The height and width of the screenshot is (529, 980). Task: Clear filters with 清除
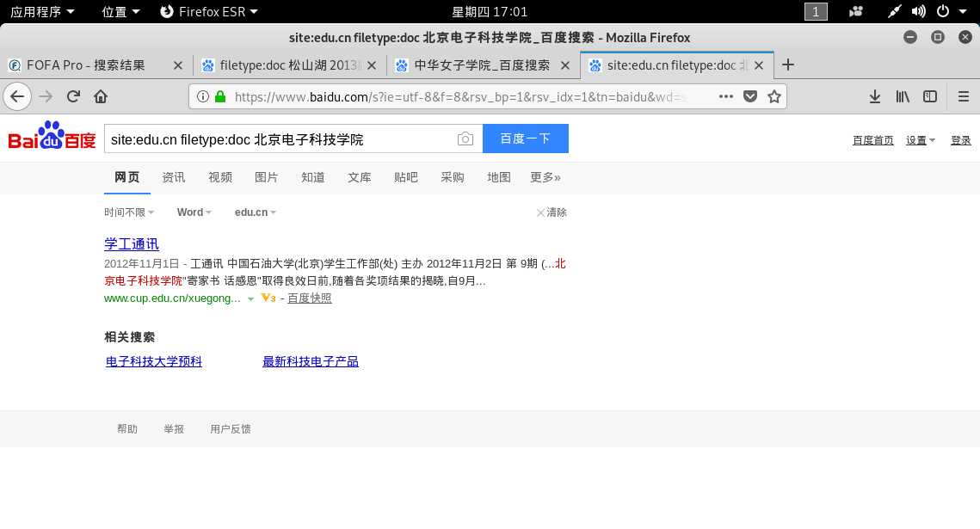pyautogui.click(x=552, y=212)
